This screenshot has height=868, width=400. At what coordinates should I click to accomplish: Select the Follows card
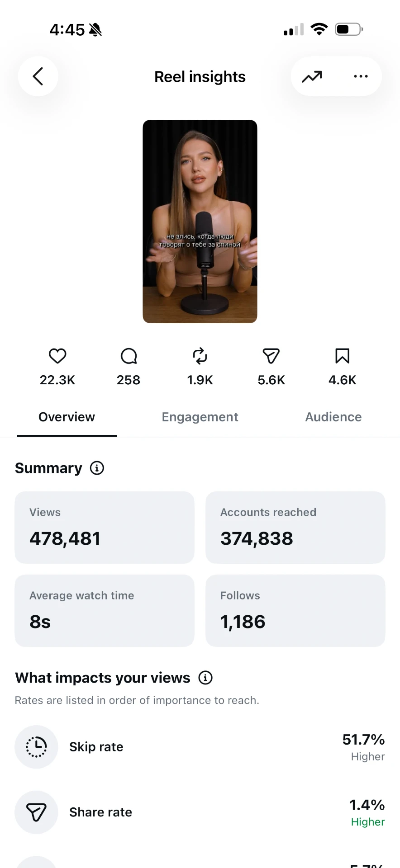(x=295, y=611)
